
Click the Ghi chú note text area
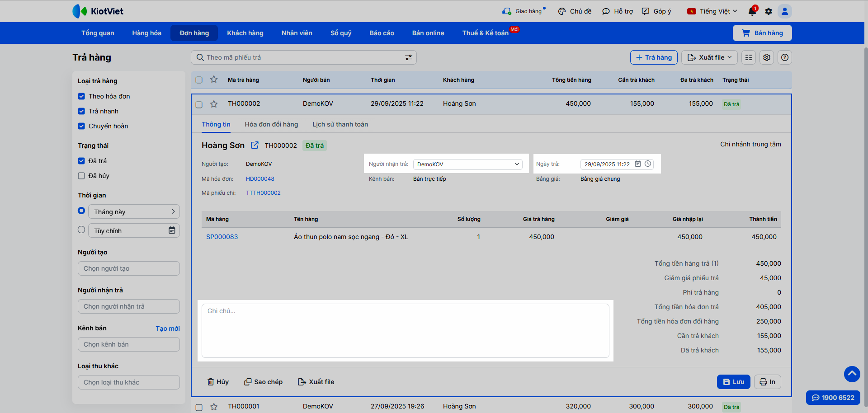(406, 331)
